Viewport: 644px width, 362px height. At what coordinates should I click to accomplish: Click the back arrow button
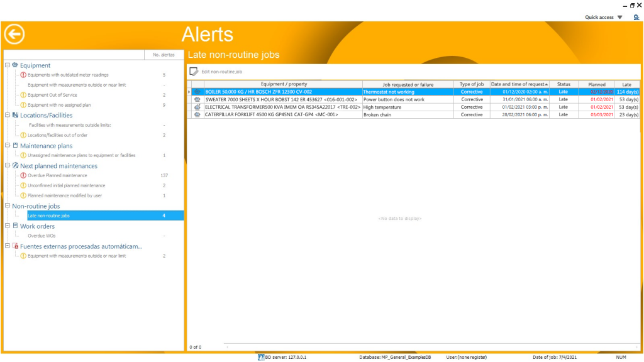point(14,34)
